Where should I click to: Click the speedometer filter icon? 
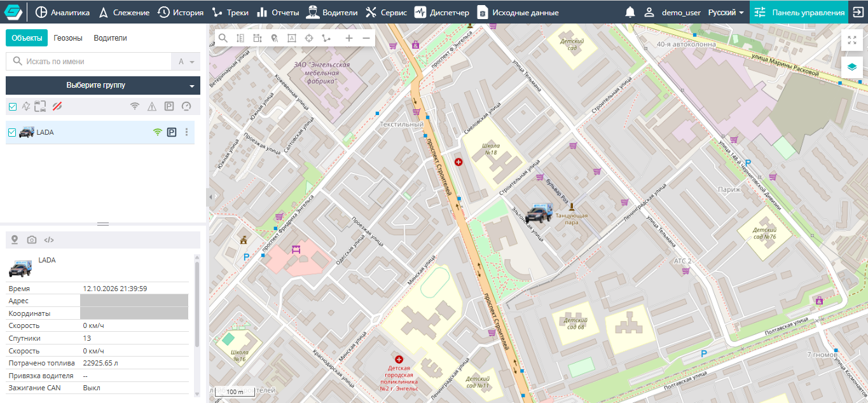click(186, 106)
